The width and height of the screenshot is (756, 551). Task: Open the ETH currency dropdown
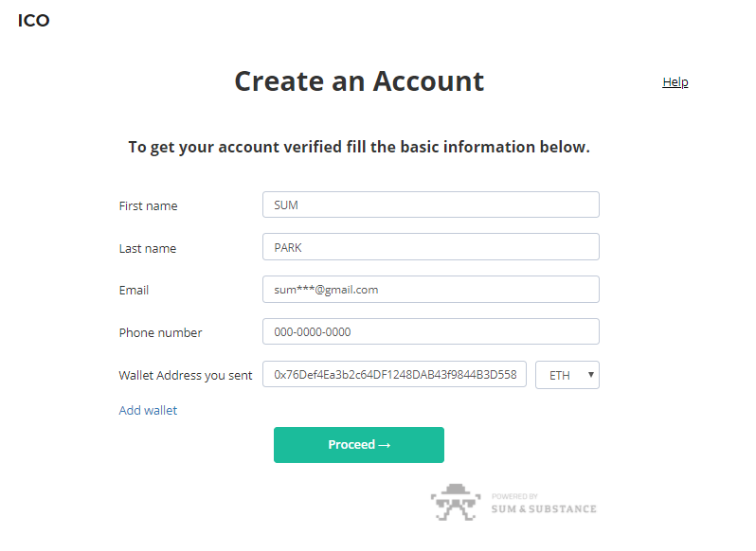click(x=567, y=375)
